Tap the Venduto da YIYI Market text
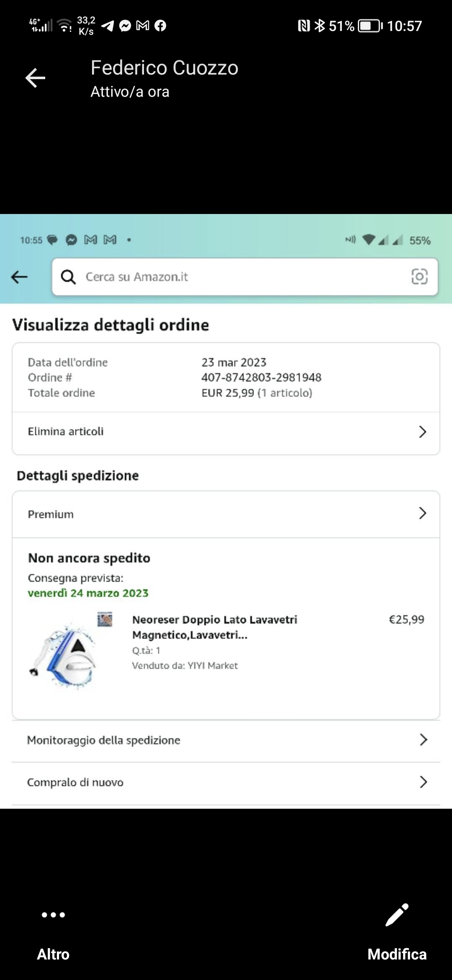The width and height of the screenshot is (452, 980). (185, 665)
